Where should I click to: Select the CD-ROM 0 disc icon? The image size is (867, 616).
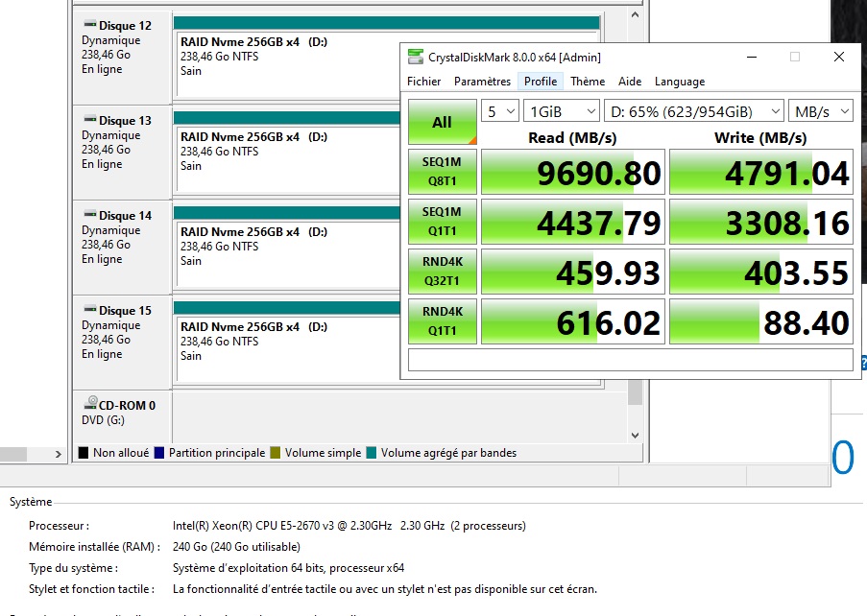point(90,403)
